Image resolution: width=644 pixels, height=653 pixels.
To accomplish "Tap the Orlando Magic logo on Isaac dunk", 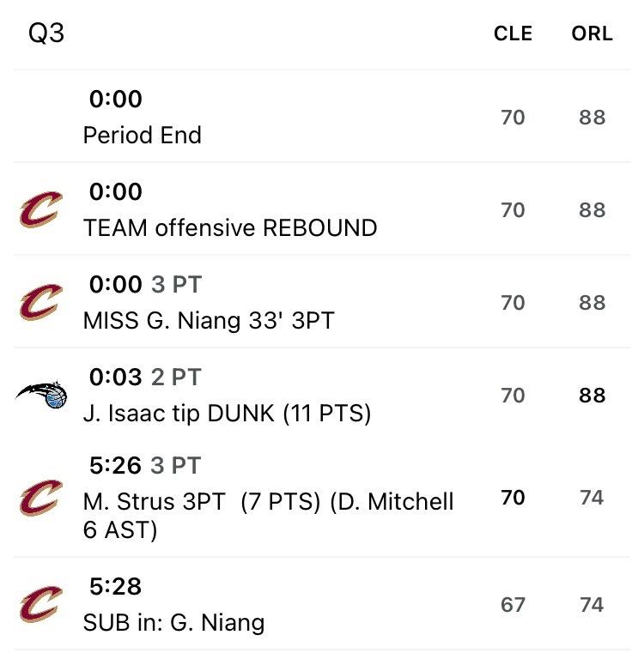I will click(x=41, y=395).
